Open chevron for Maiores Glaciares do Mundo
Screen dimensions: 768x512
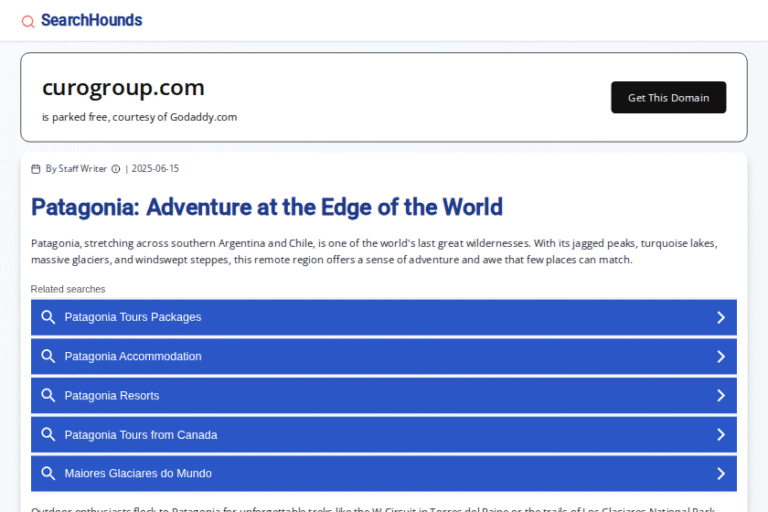pyautogui.click(x=720, y=473)
